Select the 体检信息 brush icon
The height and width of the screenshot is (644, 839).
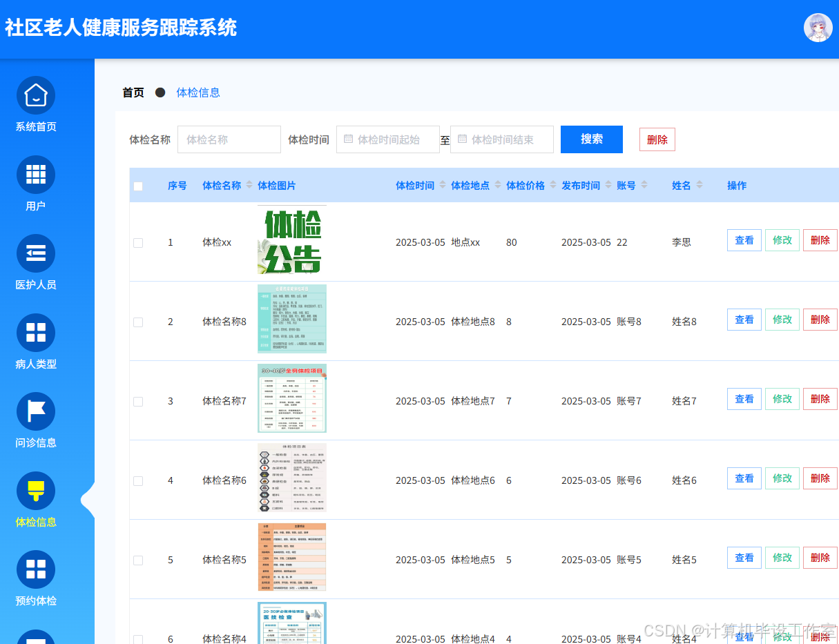click(36, 491)
